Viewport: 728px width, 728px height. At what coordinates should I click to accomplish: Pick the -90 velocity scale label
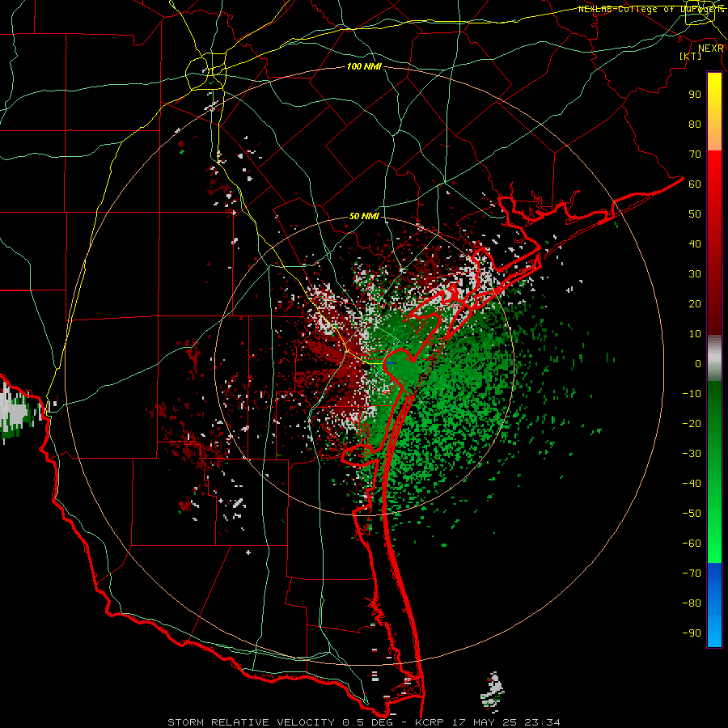692,633
